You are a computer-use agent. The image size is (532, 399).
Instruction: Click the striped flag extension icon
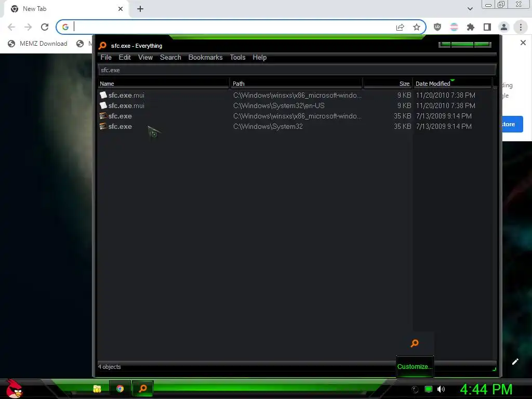coord(454,27)
